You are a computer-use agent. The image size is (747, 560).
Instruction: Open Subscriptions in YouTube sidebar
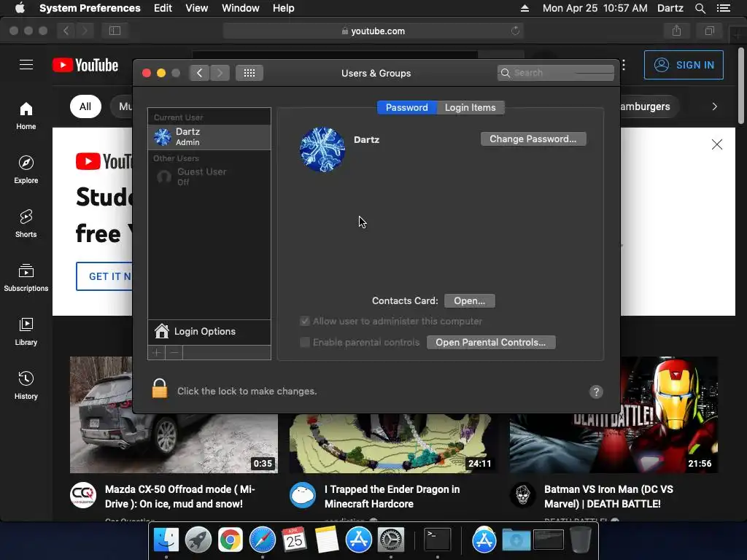coord(26,278)
